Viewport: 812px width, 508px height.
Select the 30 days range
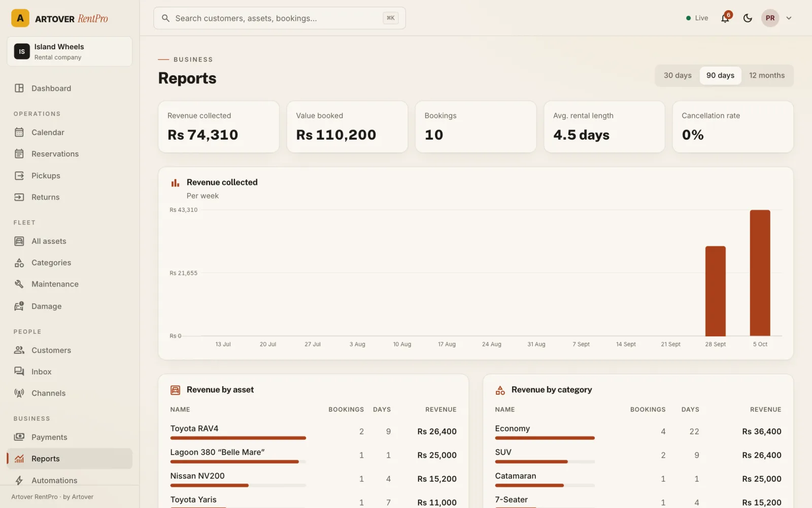pyautogui.click(x=678, y=75)
